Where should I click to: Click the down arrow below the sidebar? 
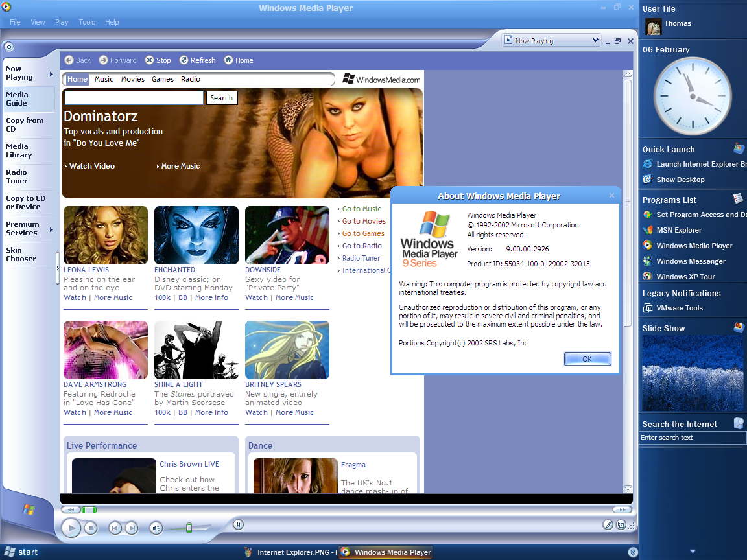pyautogui.click(x=693, y=552)
